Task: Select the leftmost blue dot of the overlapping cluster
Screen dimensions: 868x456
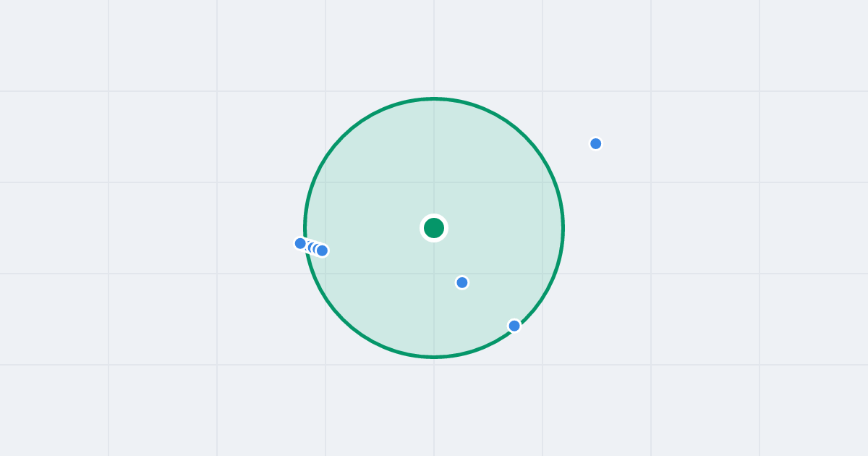Action: tap(300, 243)
